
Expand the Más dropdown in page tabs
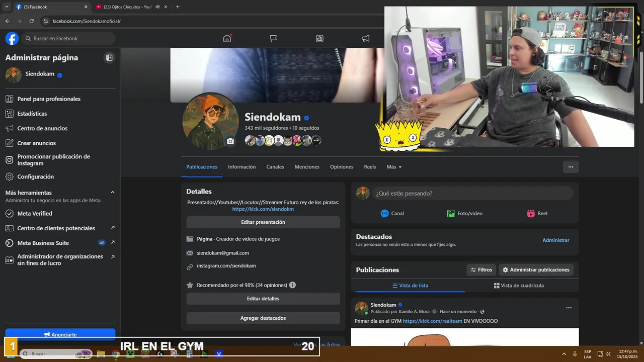pos(394,167)
